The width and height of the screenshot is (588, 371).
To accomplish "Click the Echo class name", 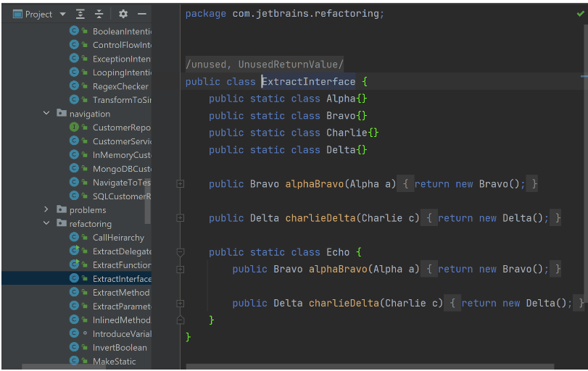I will (x=337, y=252).
